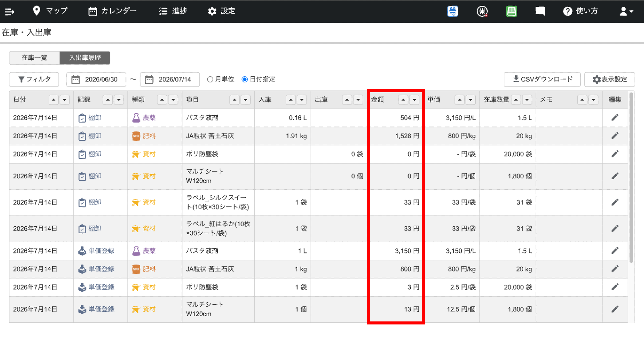Sort 記録 column ascending
The width and height of the screenshot is (644, 362).
108,100
